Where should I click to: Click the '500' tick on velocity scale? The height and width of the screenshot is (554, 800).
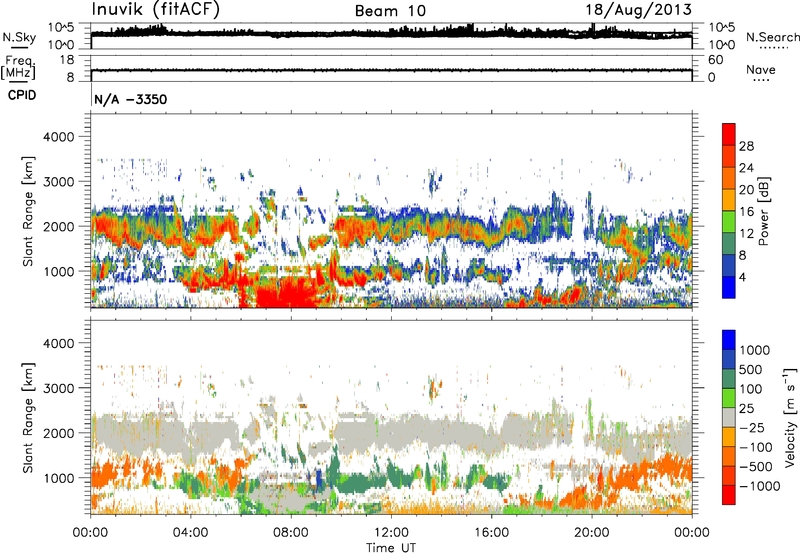750,369
